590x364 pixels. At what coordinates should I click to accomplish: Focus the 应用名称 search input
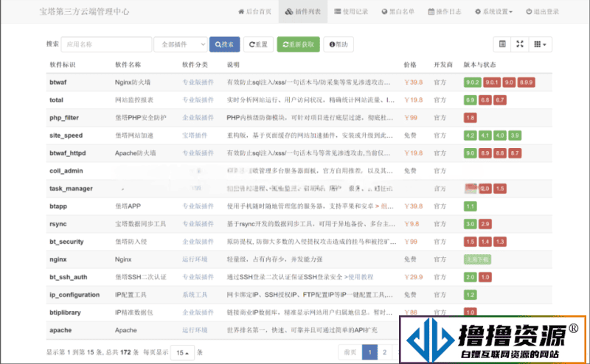[x=106, y=44]
